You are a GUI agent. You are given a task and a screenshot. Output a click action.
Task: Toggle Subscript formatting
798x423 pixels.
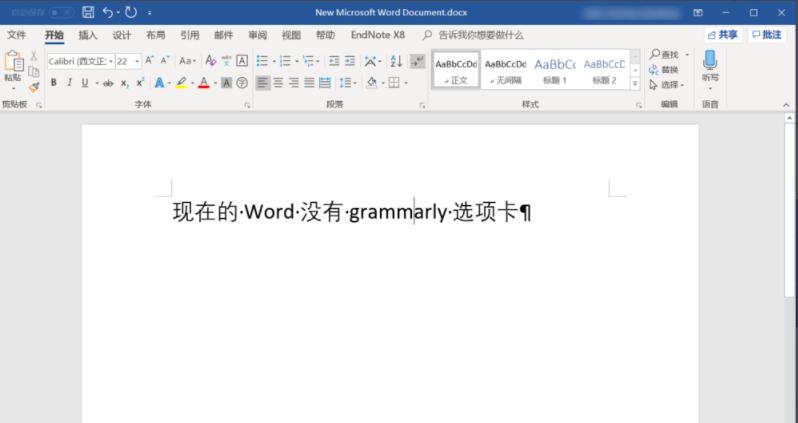point(124,83)
